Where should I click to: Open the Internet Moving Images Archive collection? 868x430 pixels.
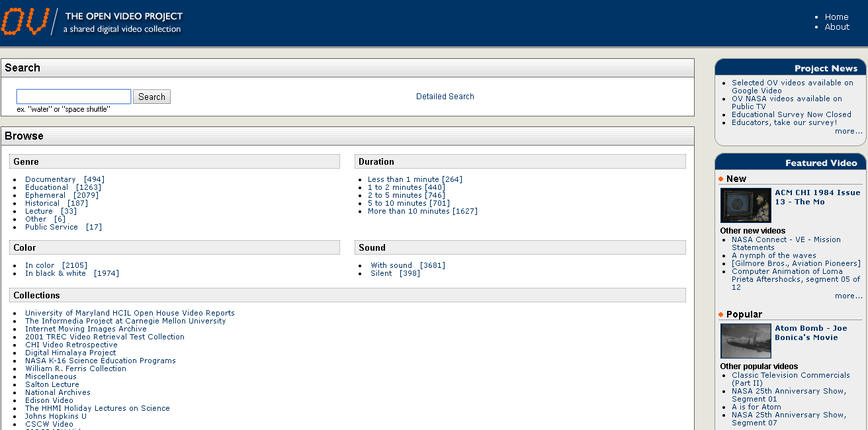pos(86,329)
